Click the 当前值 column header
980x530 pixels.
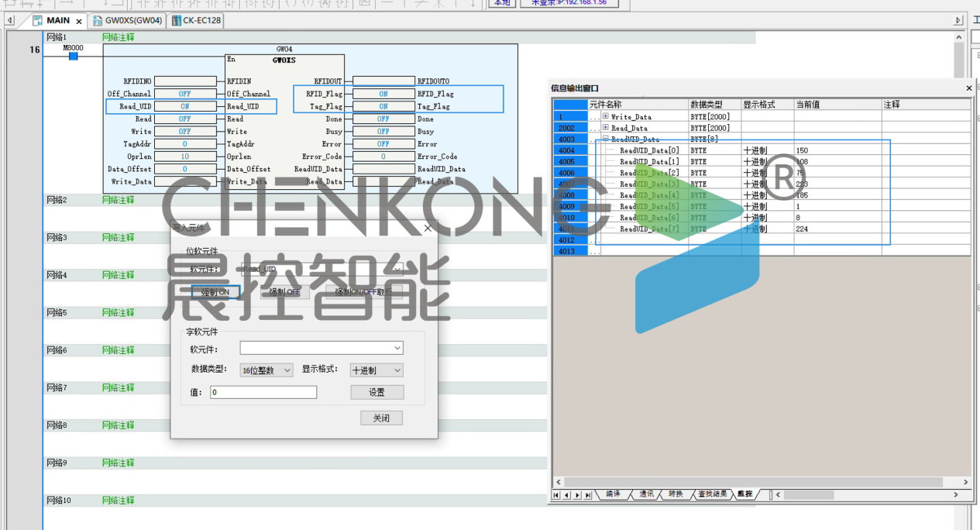click(x=837, y=105)
